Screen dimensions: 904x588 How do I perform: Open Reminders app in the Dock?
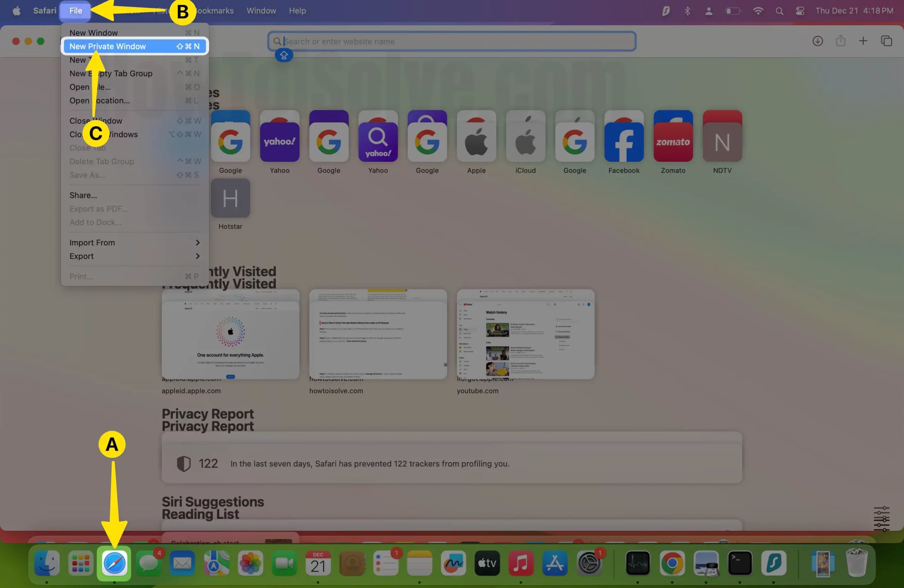386,563
